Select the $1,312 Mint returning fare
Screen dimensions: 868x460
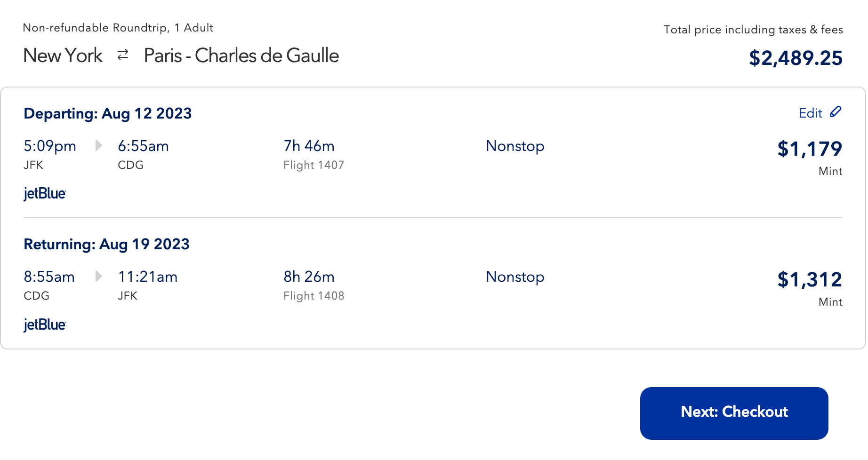(x=810, y=279)
